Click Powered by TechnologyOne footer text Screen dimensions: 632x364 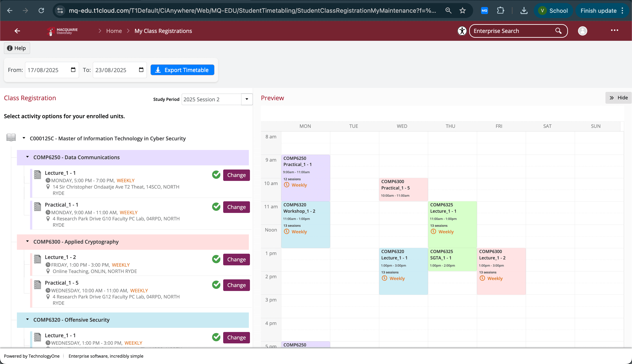(x=32, y=356)
